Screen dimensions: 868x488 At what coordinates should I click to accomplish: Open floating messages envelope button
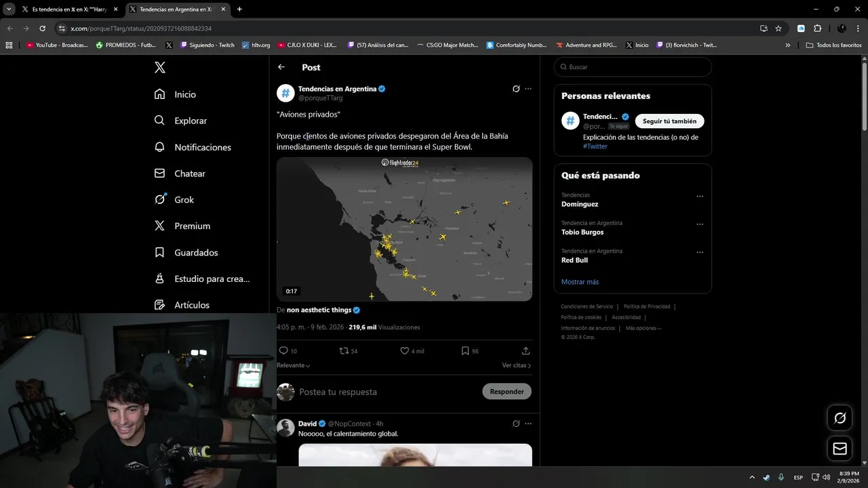(x=840, y=449)
